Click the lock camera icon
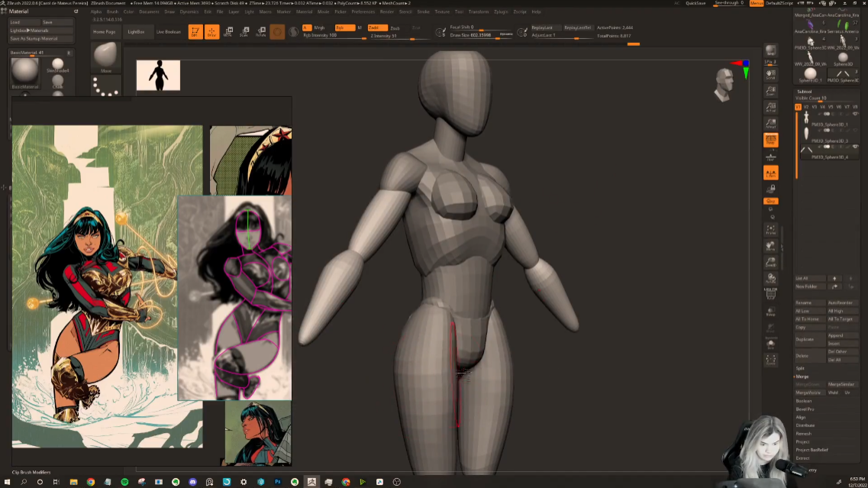Viewport: 868px width, 488px height. (770, 189)
